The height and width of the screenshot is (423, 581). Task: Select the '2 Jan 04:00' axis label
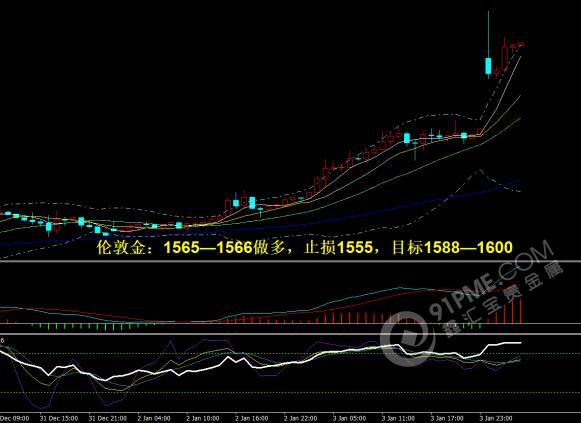pyautogui.click(x=154, y=418)
